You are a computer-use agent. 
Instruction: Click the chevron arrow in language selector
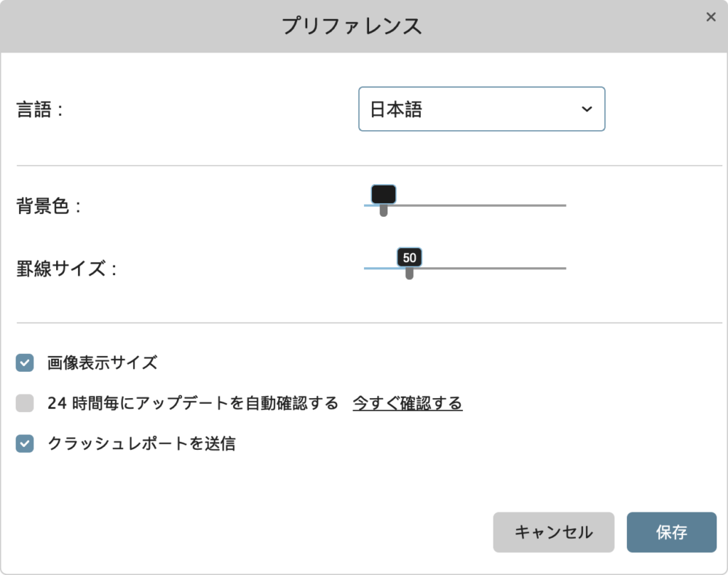click(587, 109)
